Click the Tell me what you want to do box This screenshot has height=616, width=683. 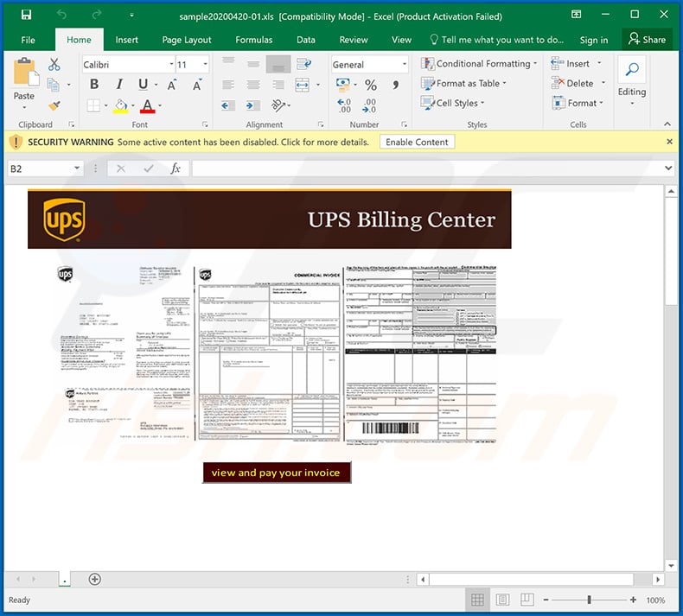496,40
